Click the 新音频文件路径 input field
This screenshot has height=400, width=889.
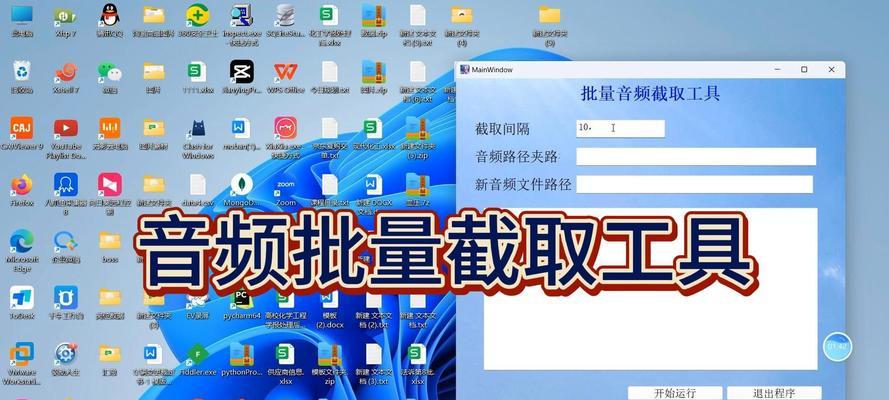coord(695,184)
